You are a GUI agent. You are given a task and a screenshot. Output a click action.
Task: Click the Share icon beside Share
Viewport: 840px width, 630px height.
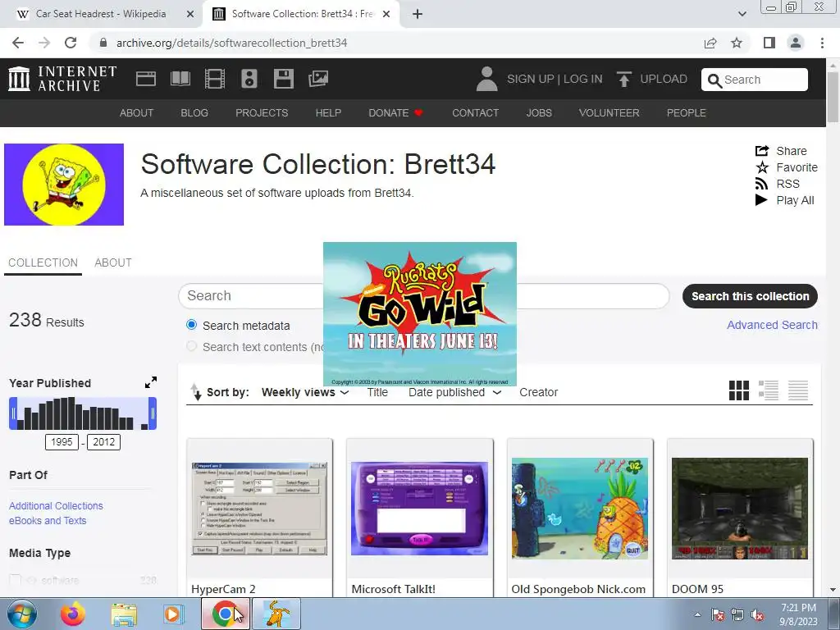[x=762, y=151]
